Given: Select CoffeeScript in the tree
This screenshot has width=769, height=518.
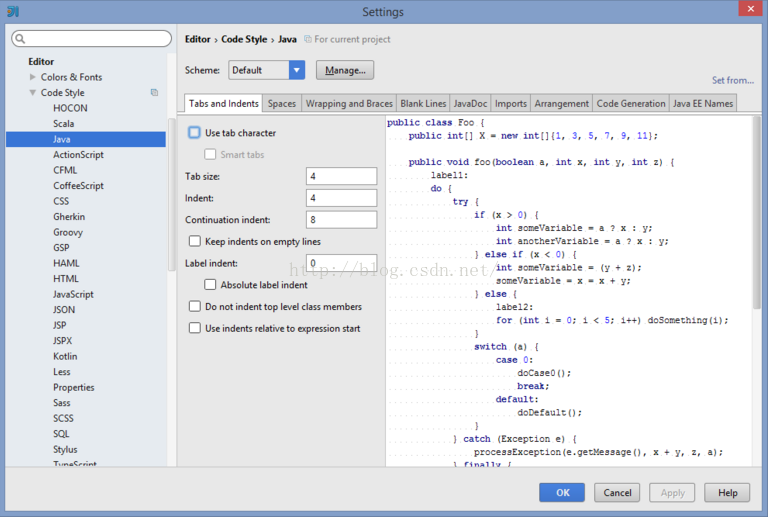Looking at the screenshot, I should [78, 186].
